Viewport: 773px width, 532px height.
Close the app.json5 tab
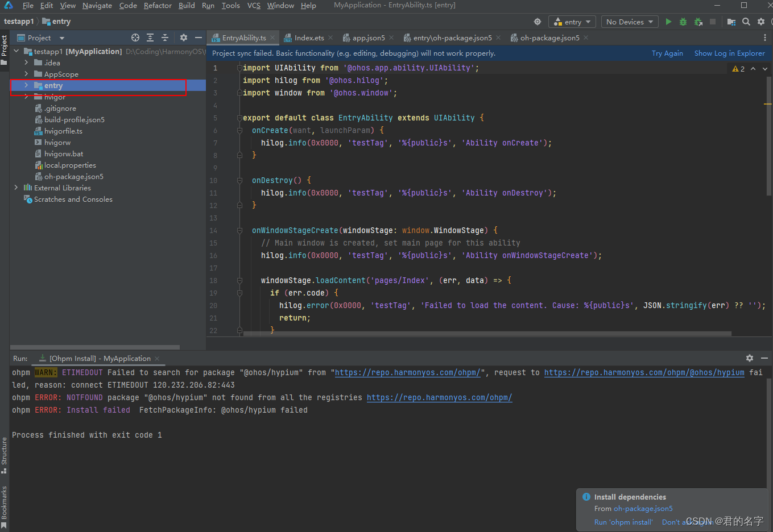click(x=391, y=38)
